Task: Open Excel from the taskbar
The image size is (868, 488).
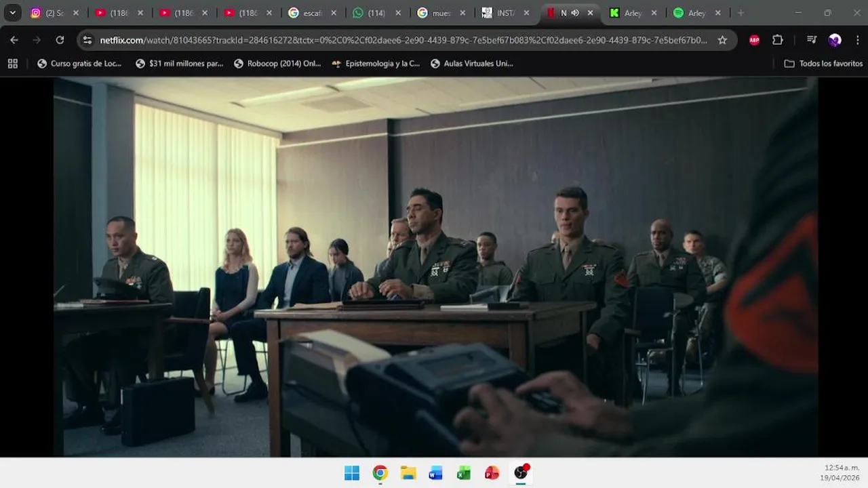Action: (464, 473)
